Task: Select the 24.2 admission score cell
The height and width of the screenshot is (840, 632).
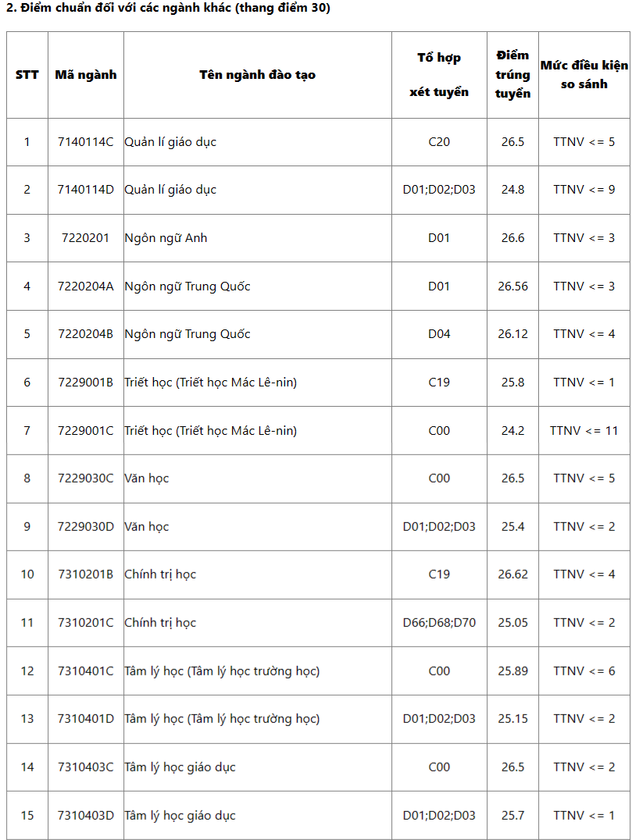Action: click(512, 431)
